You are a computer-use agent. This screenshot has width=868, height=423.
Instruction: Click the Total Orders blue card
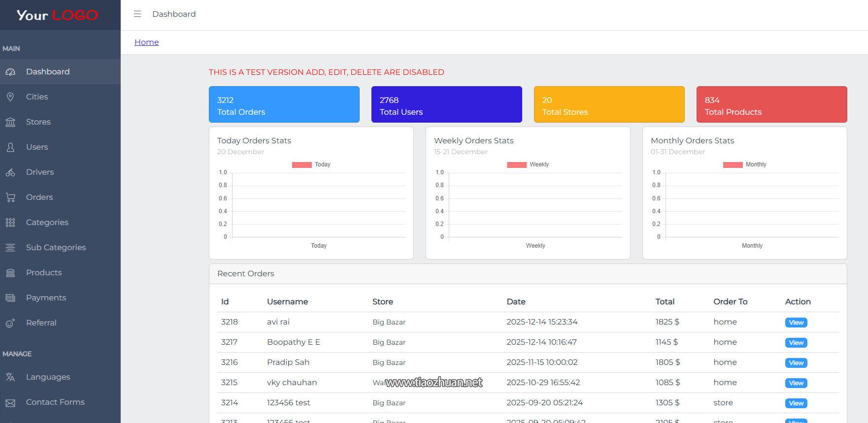[284, 104]
